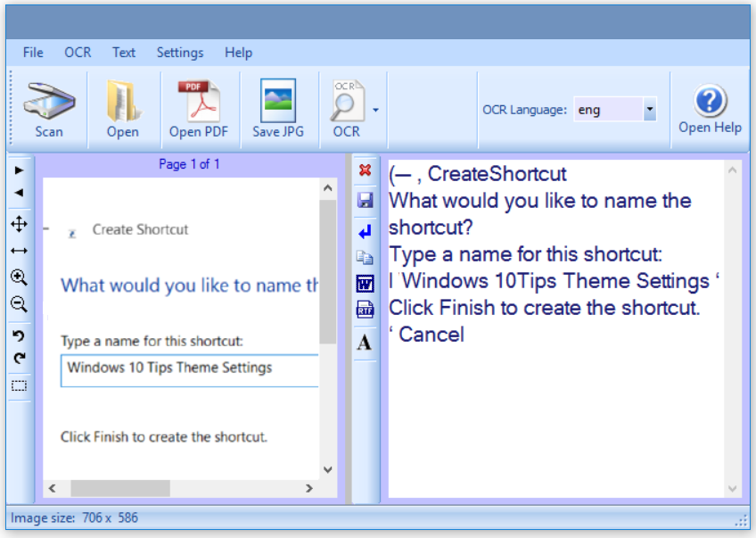The height and width of the screenshot is (538, 756).
Task: Open the OCR Language combo box arrow
Action: tap(650, 110)
